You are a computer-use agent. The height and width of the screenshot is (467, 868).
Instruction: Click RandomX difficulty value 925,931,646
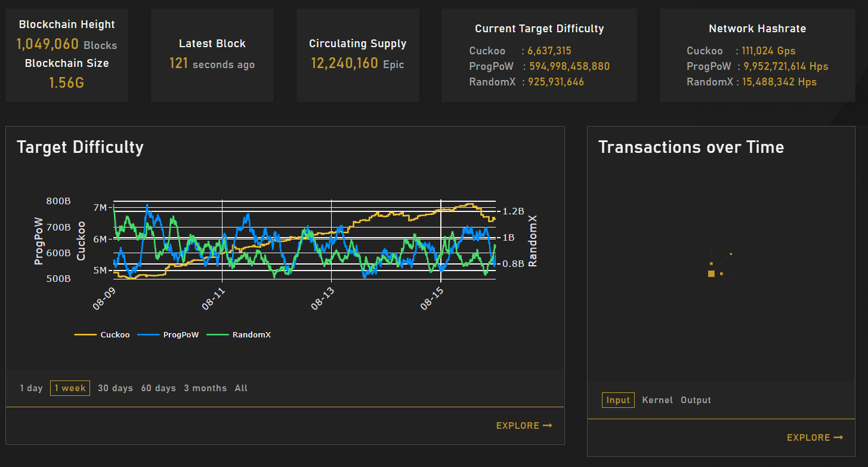pos(555,82)
